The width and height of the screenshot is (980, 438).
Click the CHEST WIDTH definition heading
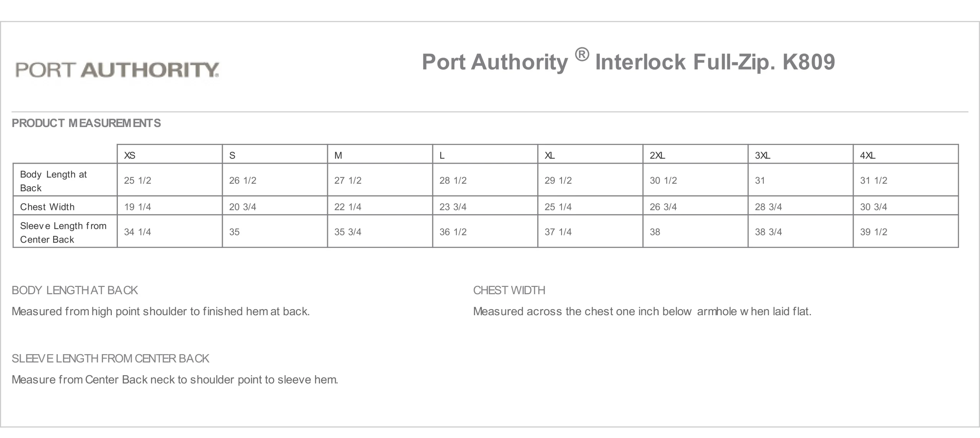coord(509,290)
